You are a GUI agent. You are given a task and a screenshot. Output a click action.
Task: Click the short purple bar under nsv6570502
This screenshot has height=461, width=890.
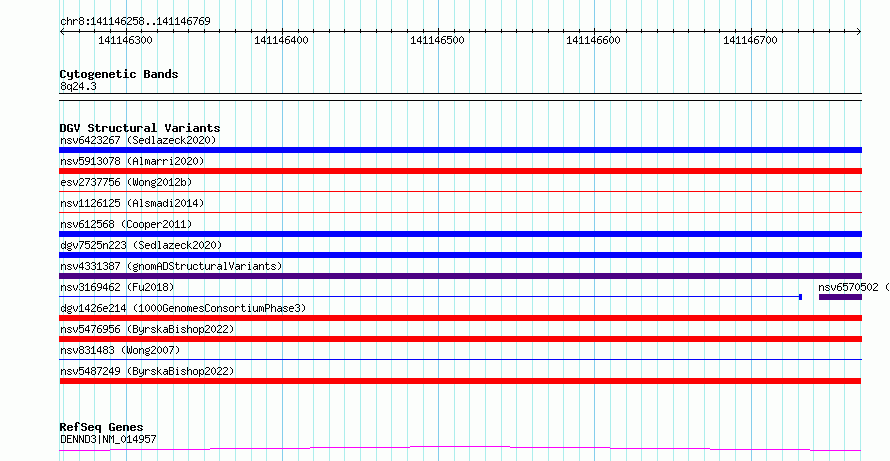pyautogui.click(x=840, y=297)
